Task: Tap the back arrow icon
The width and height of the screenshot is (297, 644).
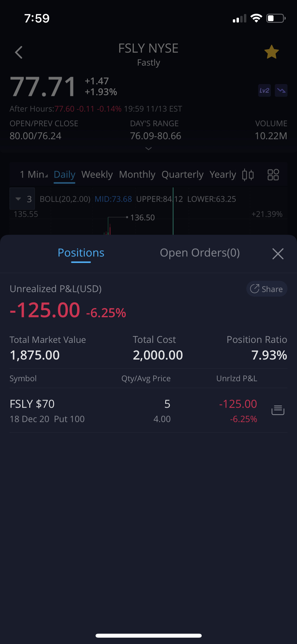Action: tap(19, 52)
